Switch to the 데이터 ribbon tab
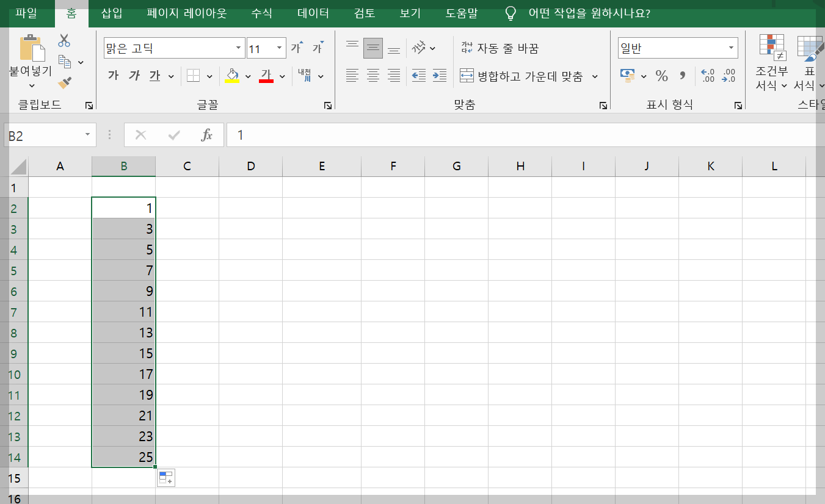 [x=313, y=13]
